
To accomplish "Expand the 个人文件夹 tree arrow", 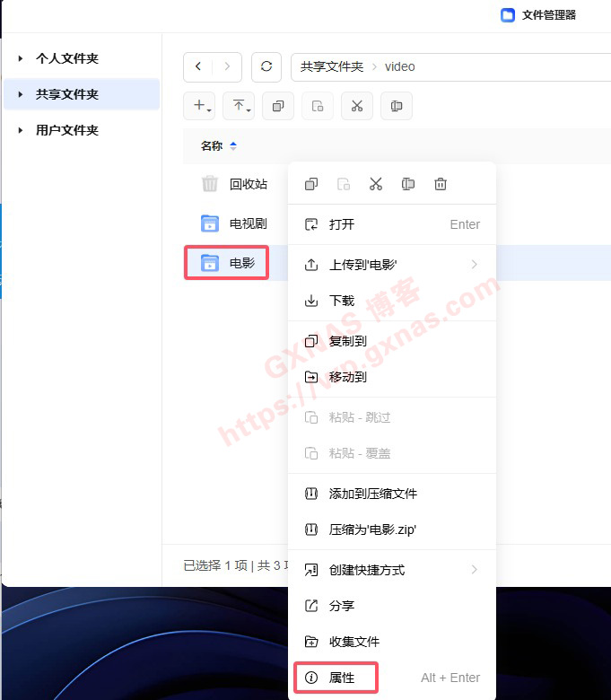I will coord(20,58).
